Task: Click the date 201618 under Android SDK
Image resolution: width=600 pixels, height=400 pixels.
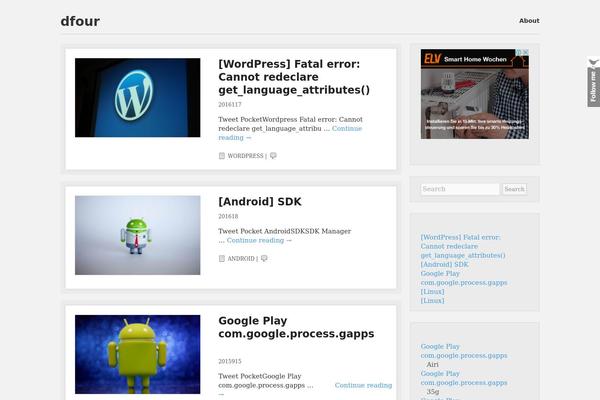Action: [x=228, y=216]
